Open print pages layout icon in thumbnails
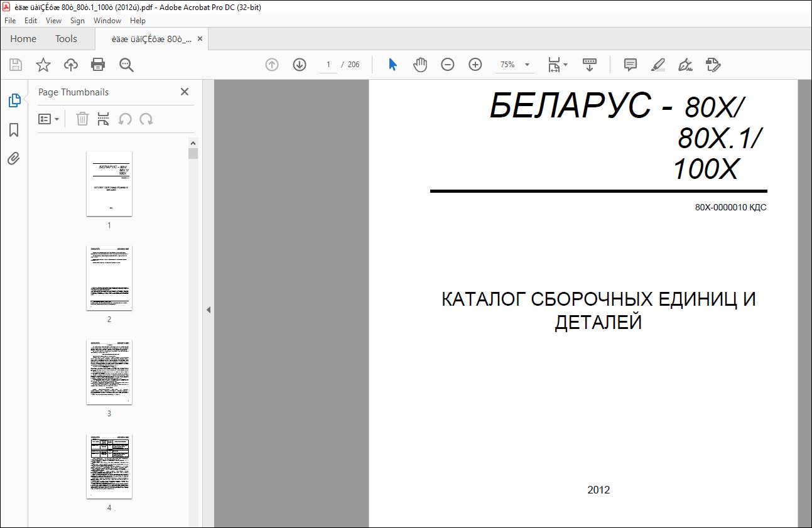 click(x=104, y=119)
